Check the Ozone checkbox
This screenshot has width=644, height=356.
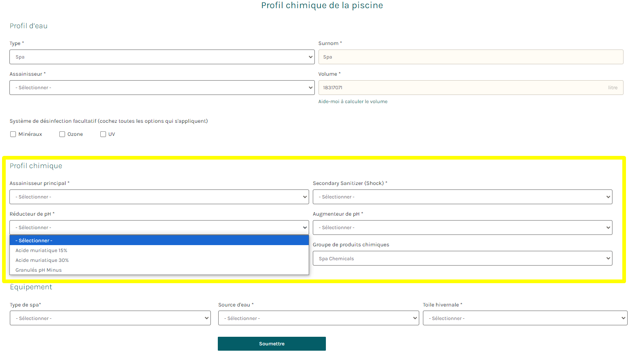pyautogui.click(x=62, y=134)
